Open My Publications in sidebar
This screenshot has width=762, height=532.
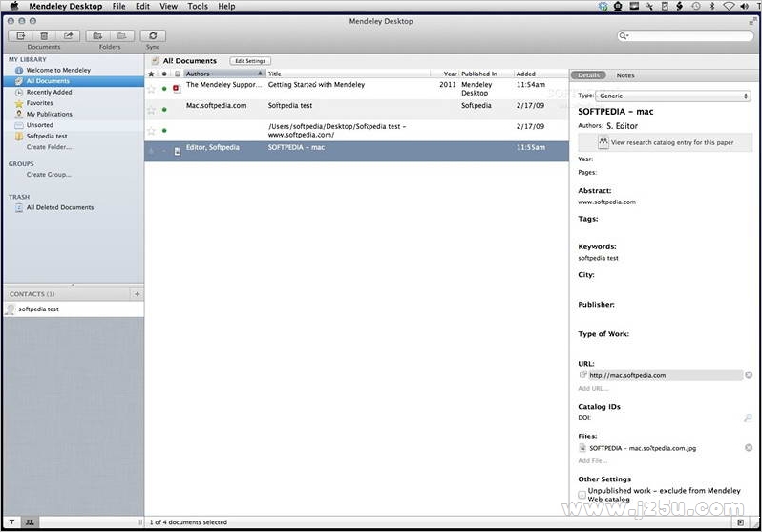(49, 114)
